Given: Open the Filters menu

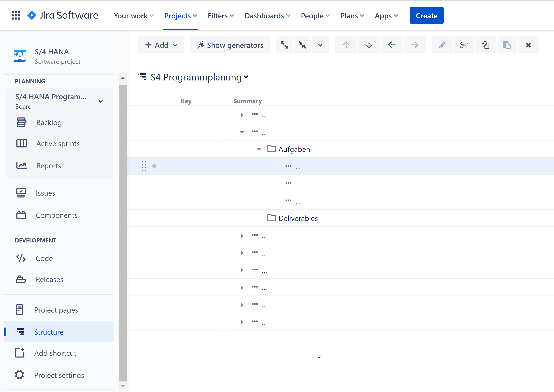Looking at the screenshot, I should (x=220, y=16).
